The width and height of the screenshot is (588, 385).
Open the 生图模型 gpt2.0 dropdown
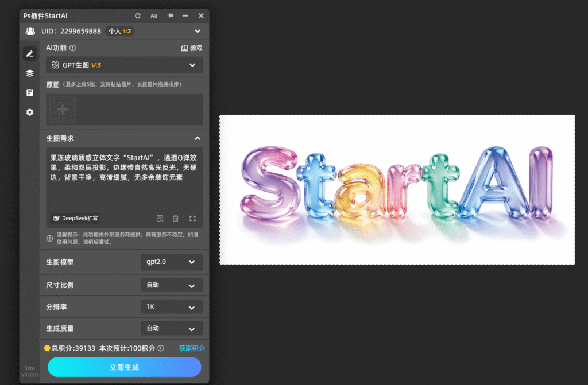pos(172,262)
